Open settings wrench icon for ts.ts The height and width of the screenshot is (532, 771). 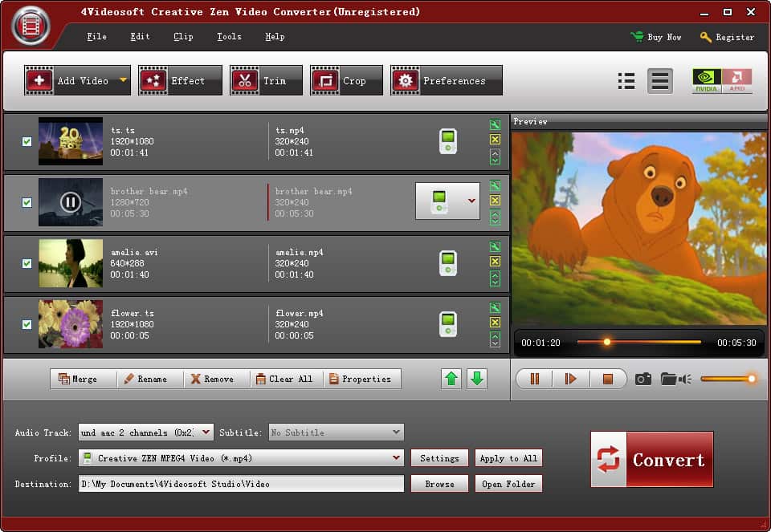point(496,124)
